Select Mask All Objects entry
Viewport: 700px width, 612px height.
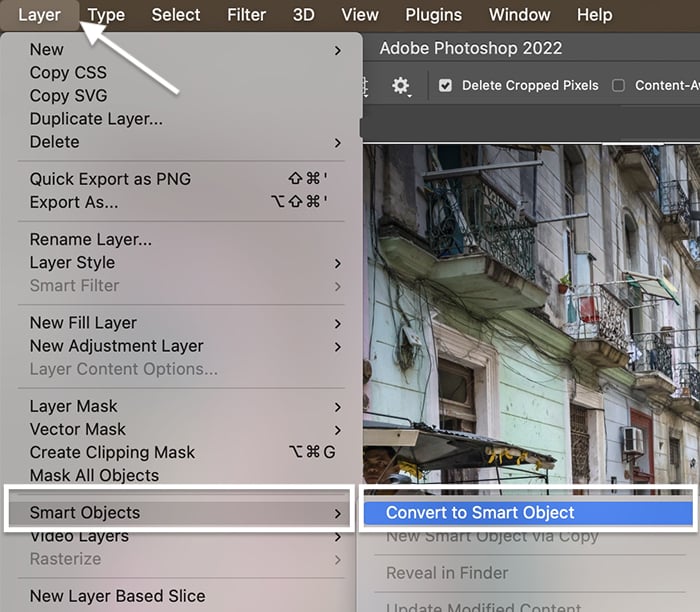pos(181,475)
